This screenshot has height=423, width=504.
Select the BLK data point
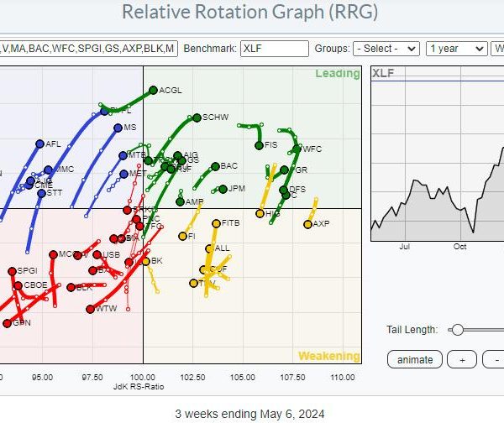[x=71, y=288]
